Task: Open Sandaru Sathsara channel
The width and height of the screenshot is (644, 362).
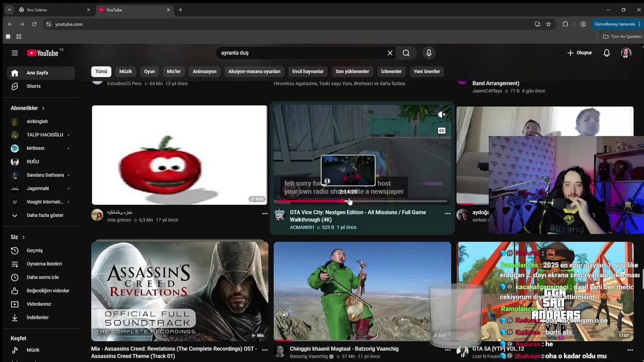Action: tap(41, 175)
